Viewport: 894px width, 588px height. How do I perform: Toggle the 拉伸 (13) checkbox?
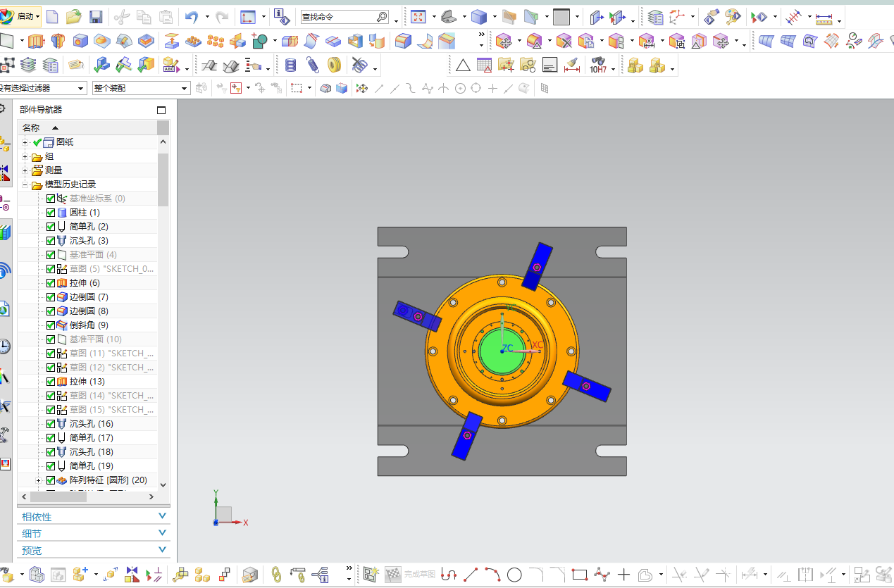coord(51,382)
